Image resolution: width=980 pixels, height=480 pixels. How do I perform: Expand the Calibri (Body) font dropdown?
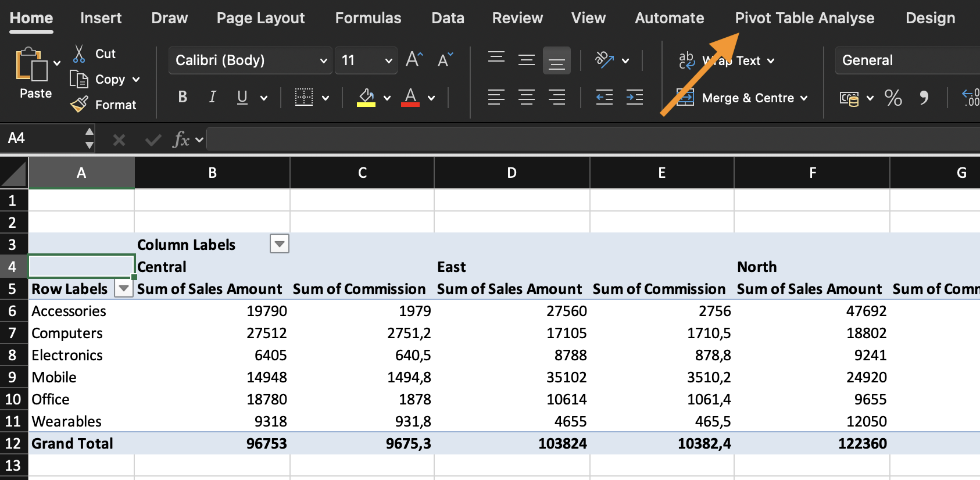tap(323, 60)
